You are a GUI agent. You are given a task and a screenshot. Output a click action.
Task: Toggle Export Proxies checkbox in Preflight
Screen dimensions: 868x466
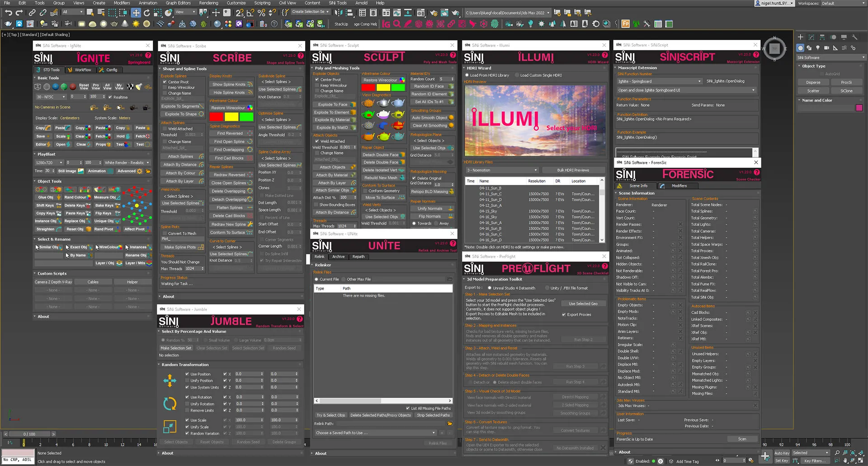tap(564, 315)
